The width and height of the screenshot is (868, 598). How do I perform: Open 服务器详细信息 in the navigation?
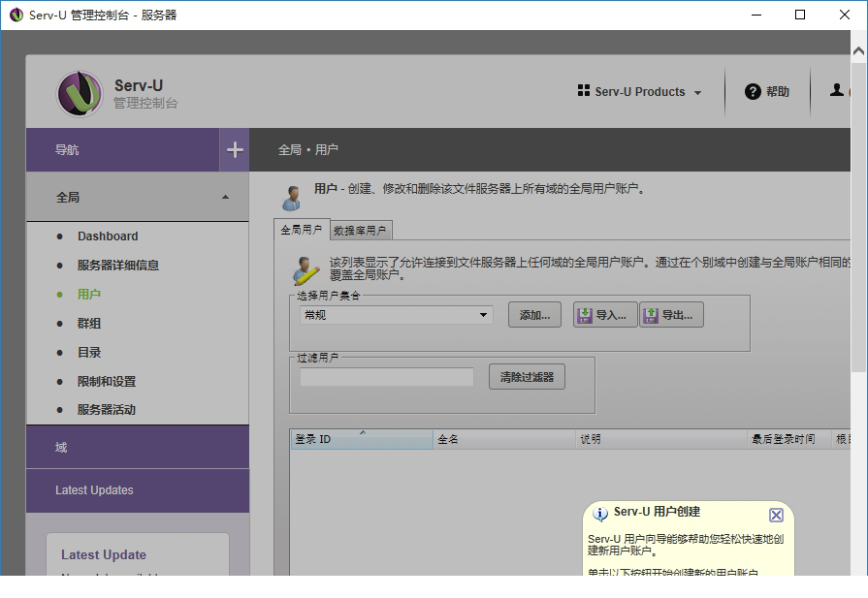click(118, 265)
